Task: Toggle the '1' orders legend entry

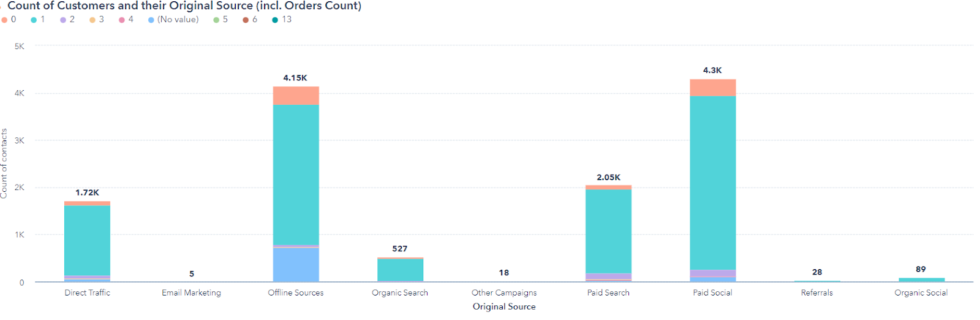Action: (x=38, y=20)
